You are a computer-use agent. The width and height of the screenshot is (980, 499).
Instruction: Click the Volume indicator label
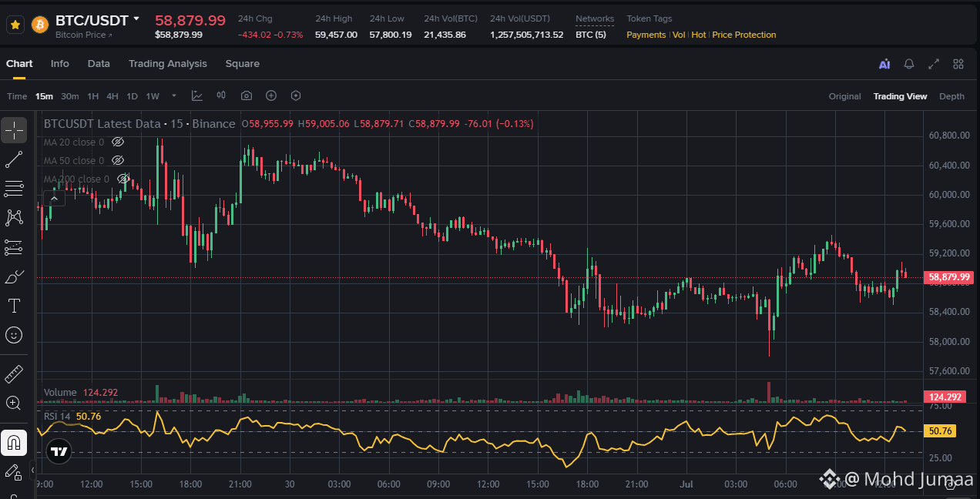(60, 393)
